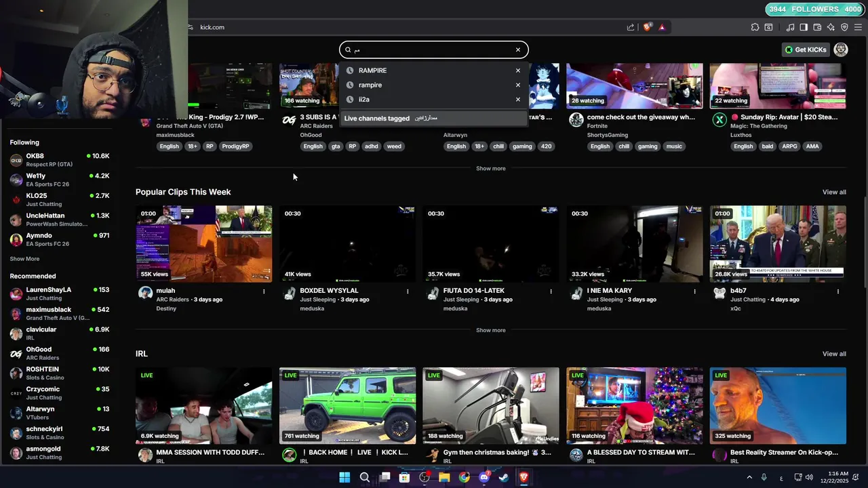Open File Explorer from the taskbar
Screen dimensions: 868x488
tap(444, 477)
